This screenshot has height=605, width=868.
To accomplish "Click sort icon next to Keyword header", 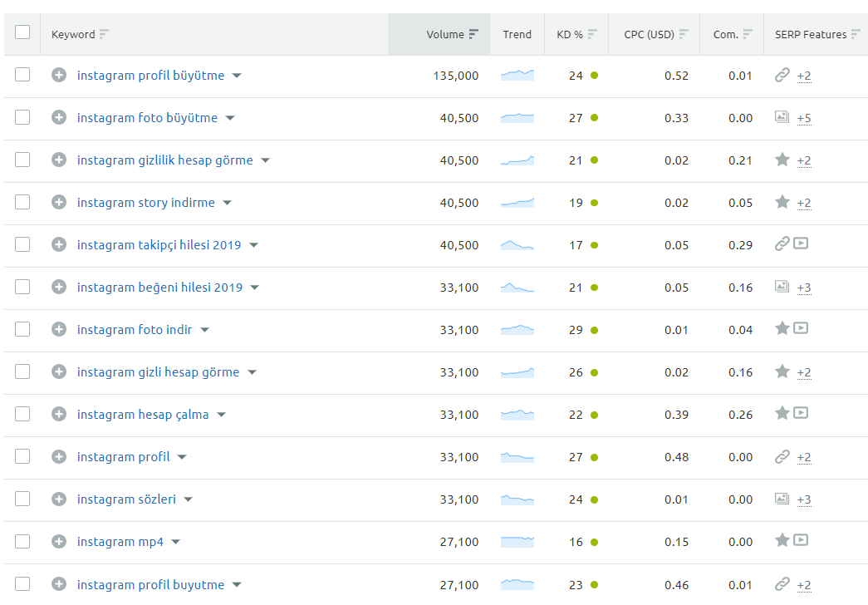I will pyautogui.click(x=104, y=34).
